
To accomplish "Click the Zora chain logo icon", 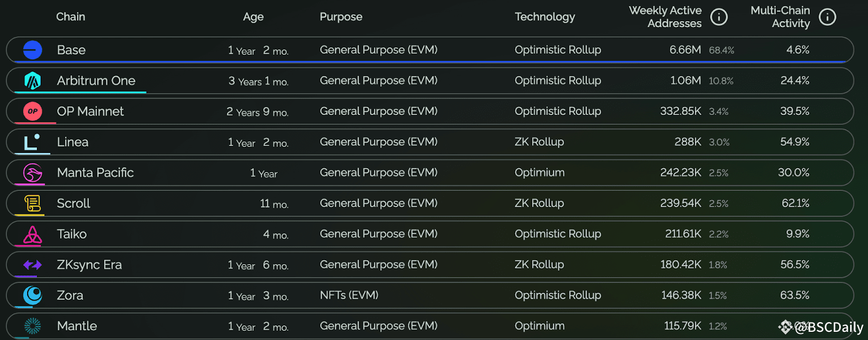I will point(33,296).
